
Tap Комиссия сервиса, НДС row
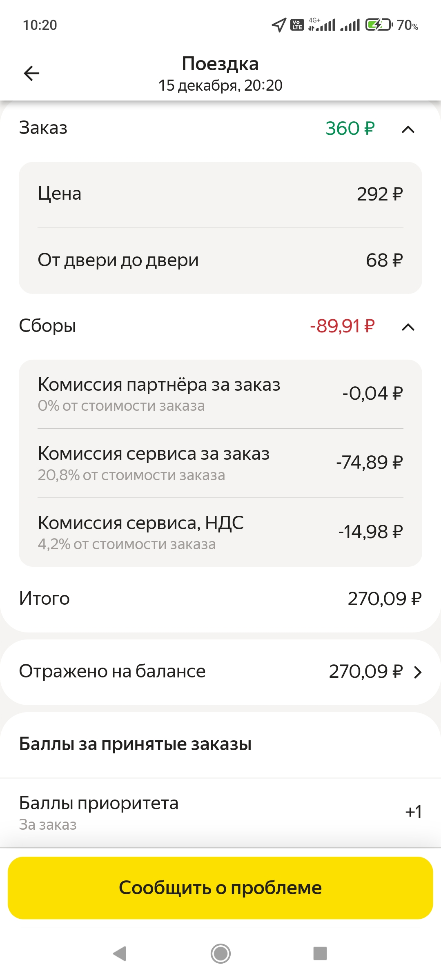coord(220,532)
